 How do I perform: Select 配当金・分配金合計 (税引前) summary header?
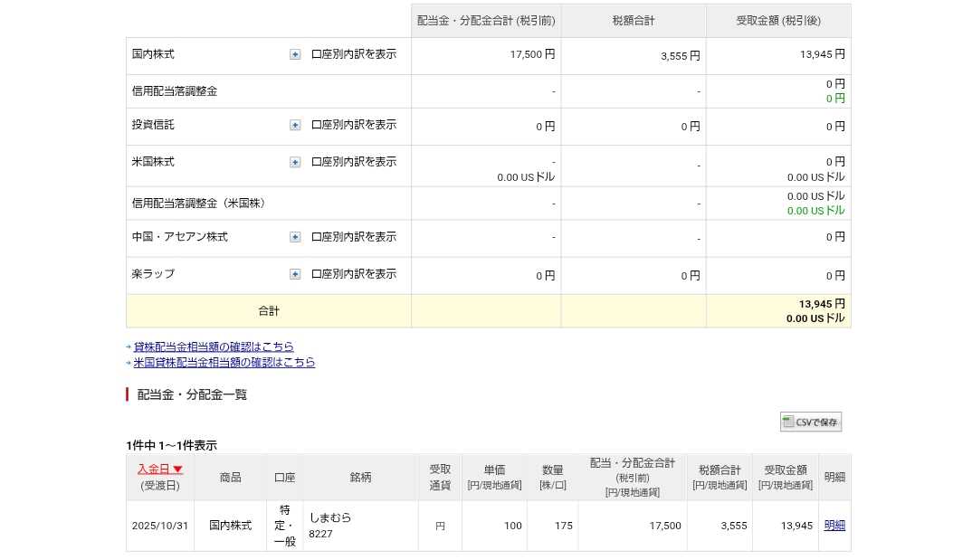(x=486, y=21)
